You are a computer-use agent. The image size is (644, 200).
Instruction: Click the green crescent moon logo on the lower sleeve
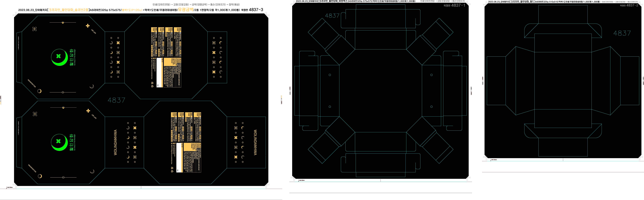tap(59, 142)
